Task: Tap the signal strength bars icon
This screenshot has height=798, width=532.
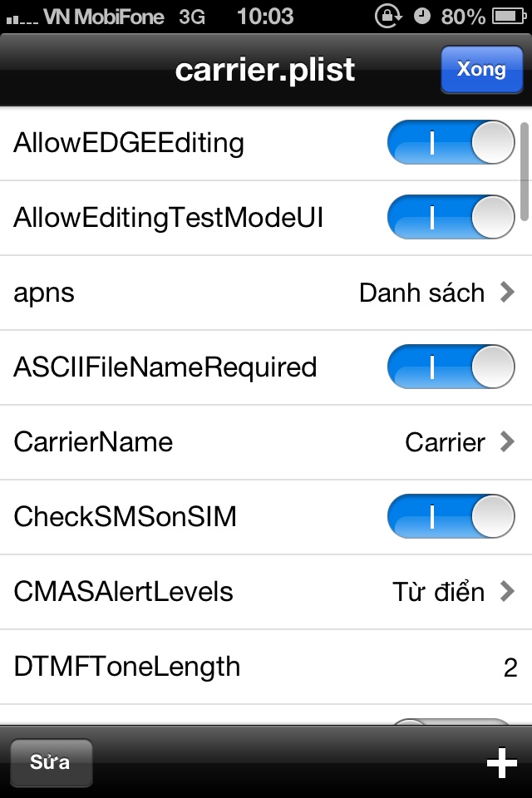Action: (22, 20)
